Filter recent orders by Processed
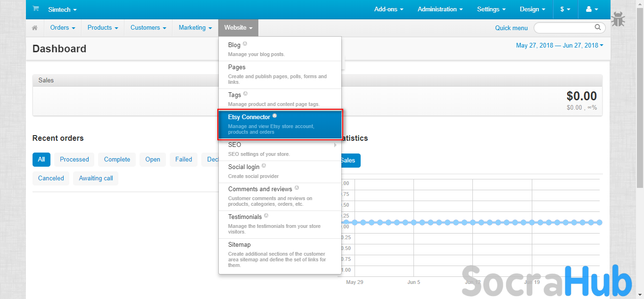The image size is (644, 299). pyautogui.click(x=74, y=159)
